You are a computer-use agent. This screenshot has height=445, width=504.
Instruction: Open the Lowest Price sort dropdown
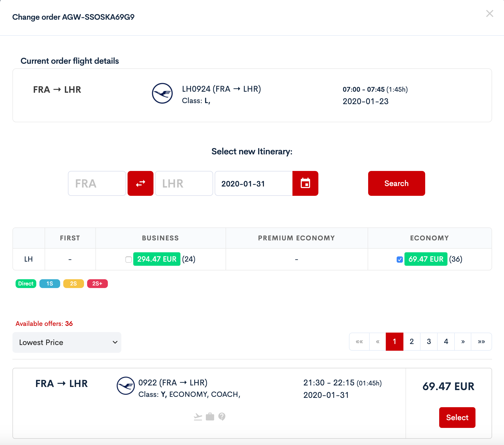tap(67, 342)
